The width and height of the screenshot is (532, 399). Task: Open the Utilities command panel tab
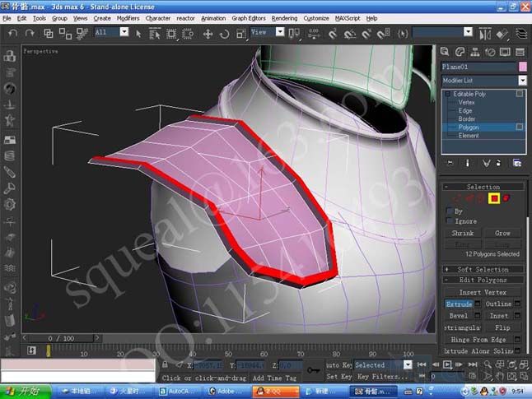520,52
